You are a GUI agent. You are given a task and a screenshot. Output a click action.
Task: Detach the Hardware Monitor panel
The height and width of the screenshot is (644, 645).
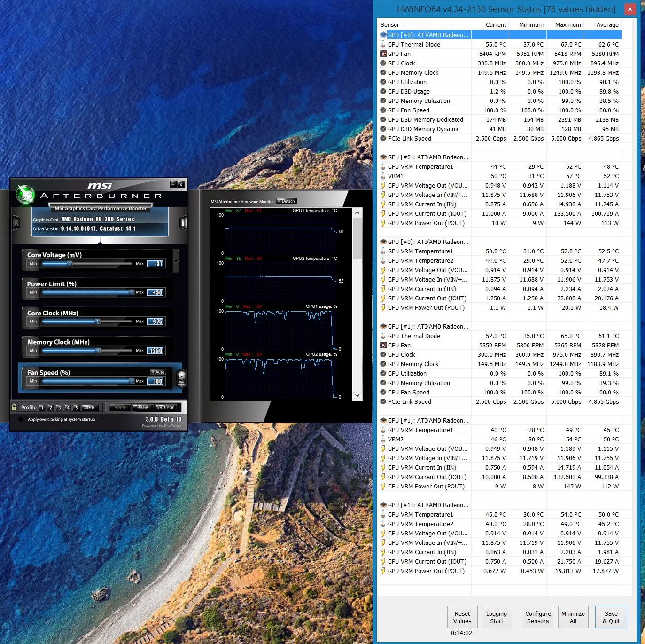pos(287,201)
